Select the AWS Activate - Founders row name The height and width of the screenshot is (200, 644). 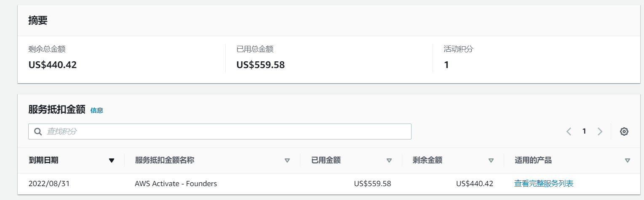[x=176, y=184]
